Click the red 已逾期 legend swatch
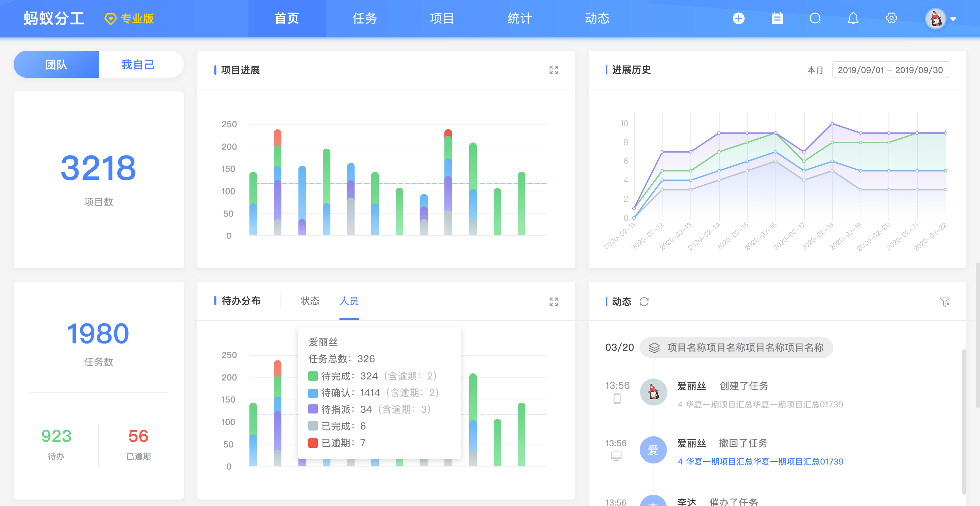The width and height of the screenshot is (980, 506). (x=313, y=443)
